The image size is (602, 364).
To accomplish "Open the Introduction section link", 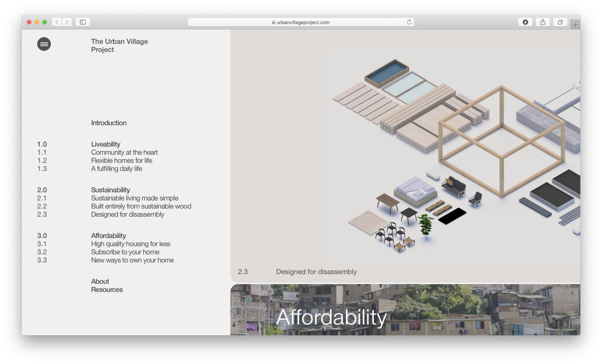I will point(109,123).
